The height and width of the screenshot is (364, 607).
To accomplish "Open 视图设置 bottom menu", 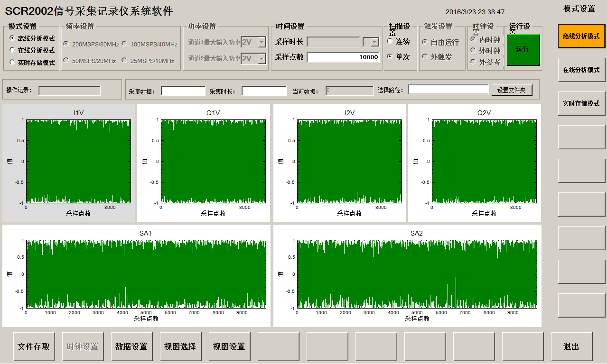I will pyautogui.click(x=229, y=346).
